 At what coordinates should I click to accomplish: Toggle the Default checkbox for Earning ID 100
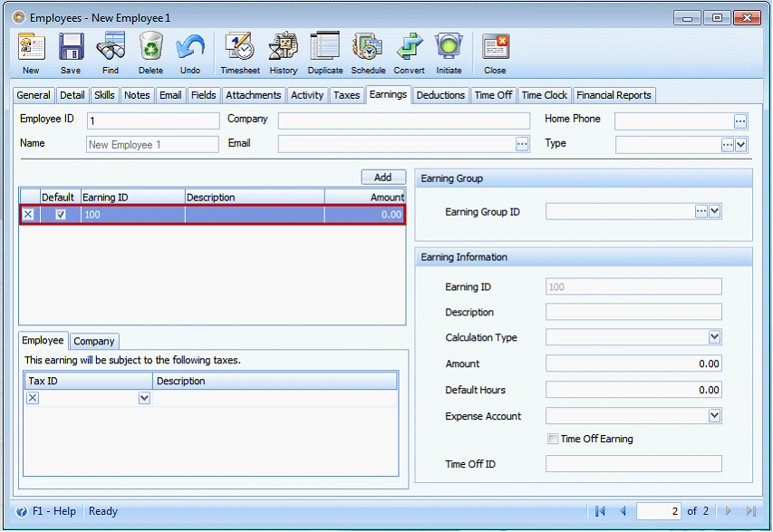pos(60,215)
